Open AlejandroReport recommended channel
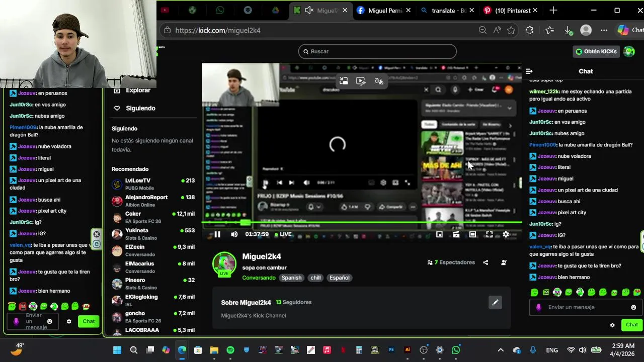The image size is (644, 362). pyautogui.click(x=153, y=201)
